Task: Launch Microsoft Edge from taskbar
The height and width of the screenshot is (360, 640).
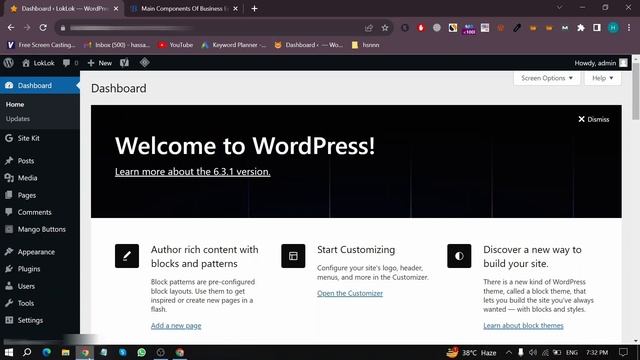Action: coord(47,352)
